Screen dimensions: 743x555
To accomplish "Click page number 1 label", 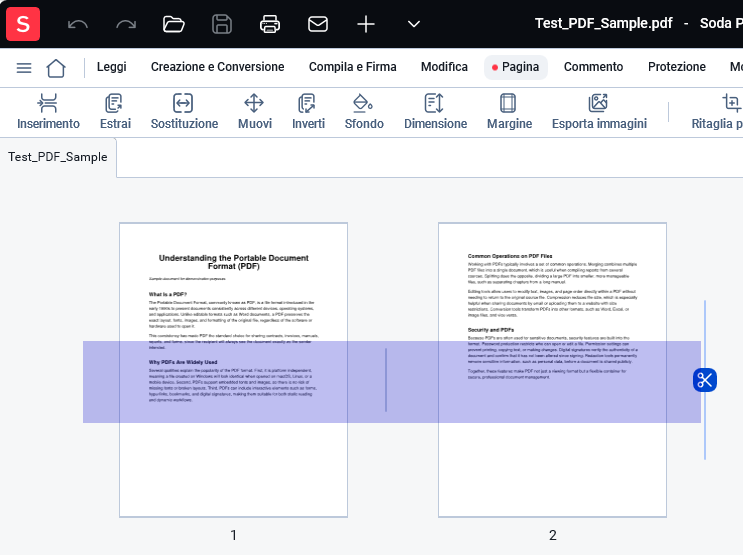I will tap(234, 535).
